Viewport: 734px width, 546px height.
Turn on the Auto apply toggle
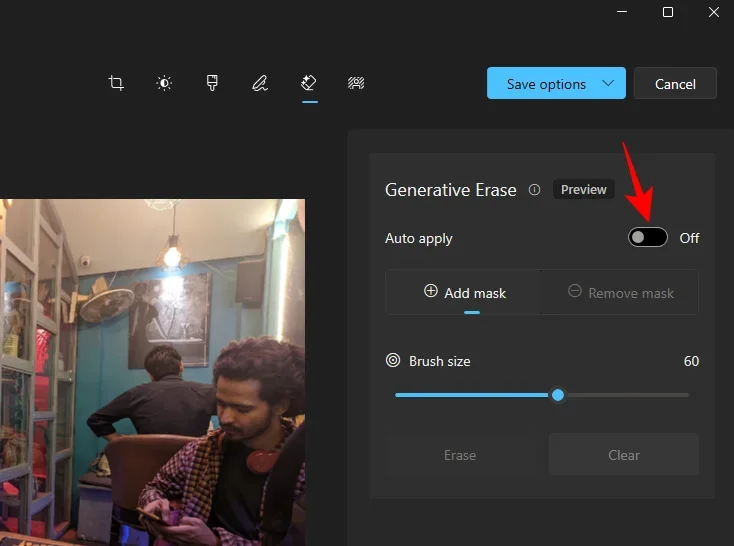coord(648,238)
